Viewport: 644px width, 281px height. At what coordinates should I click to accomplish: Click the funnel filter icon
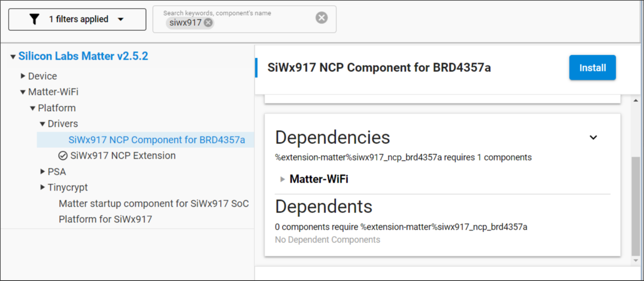pos(35,19)
